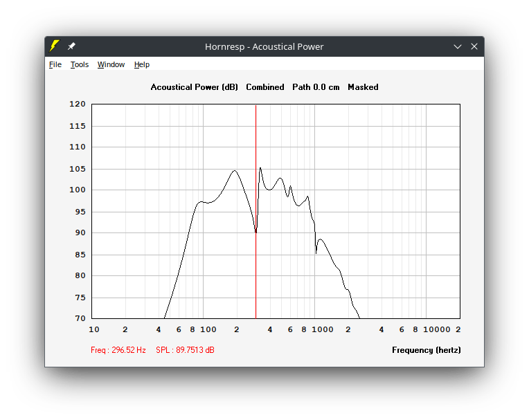Open the Help menu
529x420 pixels.
pyautogui.click(x=142, y=64)
